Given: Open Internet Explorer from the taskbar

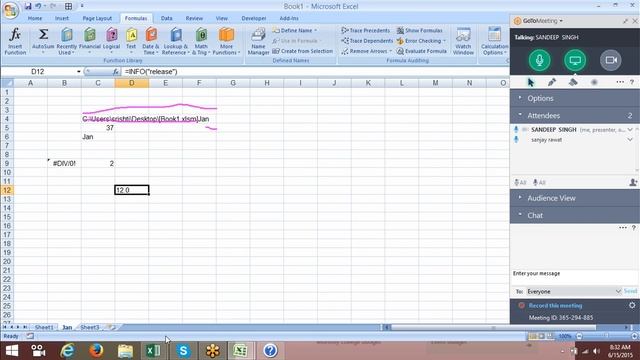Looking at the screenshot, I should (67, 351).
